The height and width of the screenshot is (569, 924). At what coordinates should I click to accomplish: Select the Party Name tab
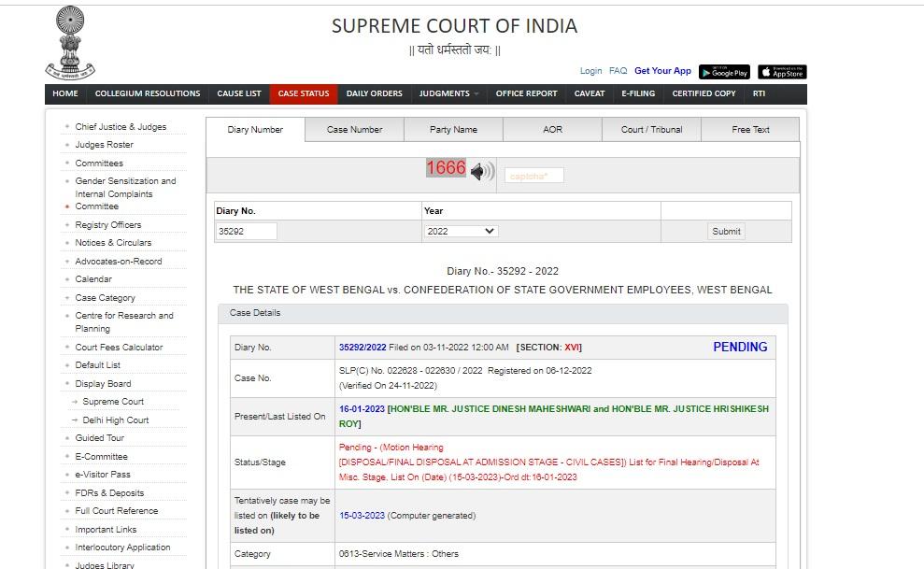tap(453, 130)
